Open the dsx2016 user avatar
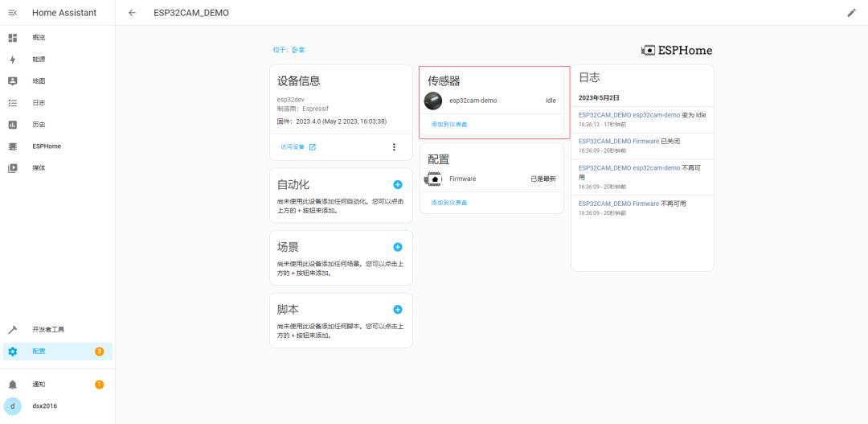868x424 pixels. click(x=13, y=406)
